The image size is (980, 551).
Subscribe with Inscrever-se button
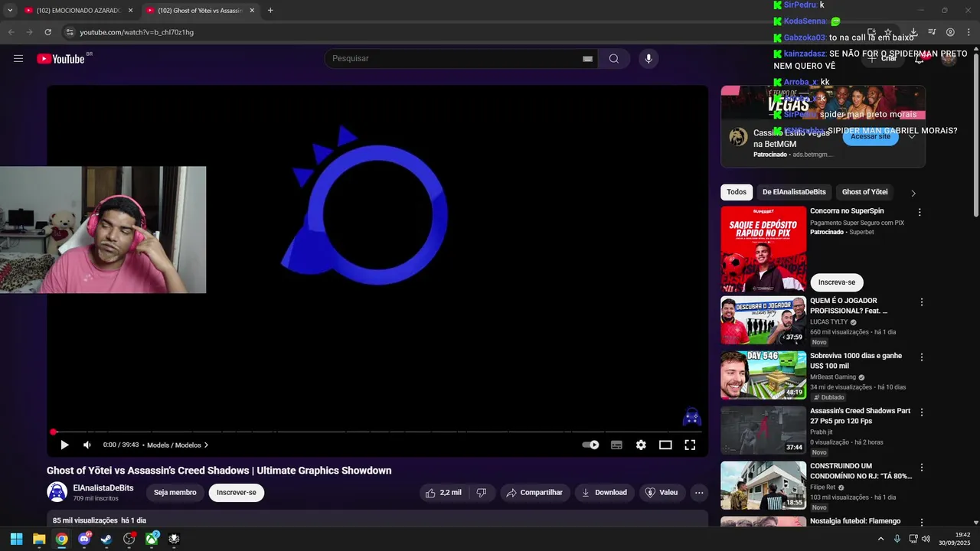(x=237, y=493)
